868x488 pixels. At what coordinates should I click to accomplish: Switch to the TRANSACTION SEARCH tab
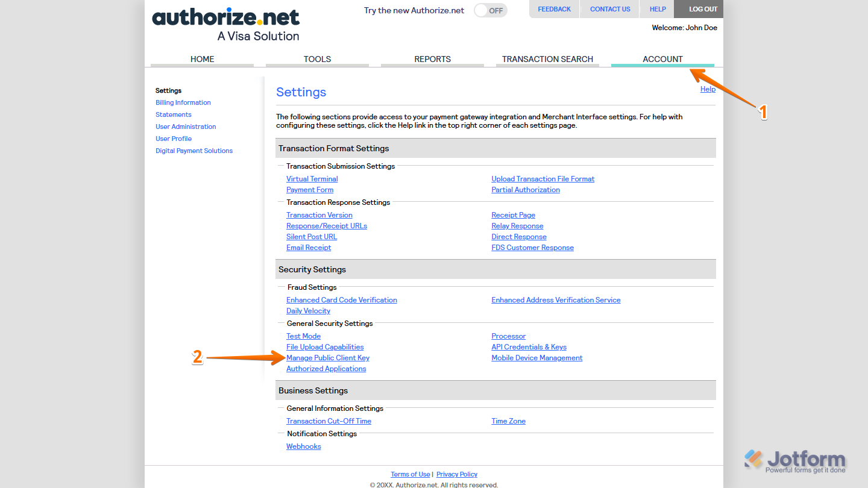[x=547, y=58]
